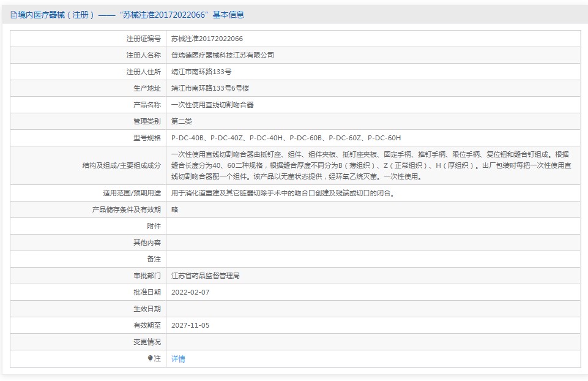The height and width of the screenshot is (381, 588).
Task: Click approval date 2022-02-07
Action: click(190, 292)
